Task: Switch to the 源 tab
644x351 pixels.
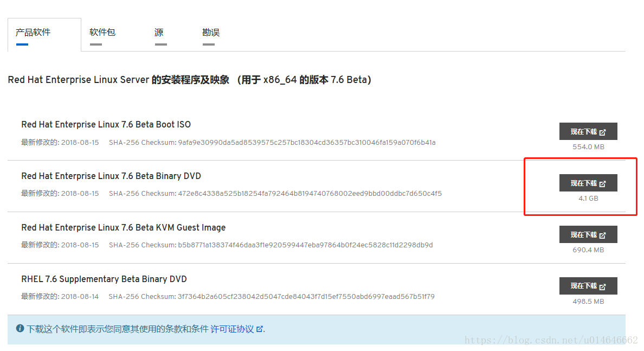Action: (x=159, y=33)
